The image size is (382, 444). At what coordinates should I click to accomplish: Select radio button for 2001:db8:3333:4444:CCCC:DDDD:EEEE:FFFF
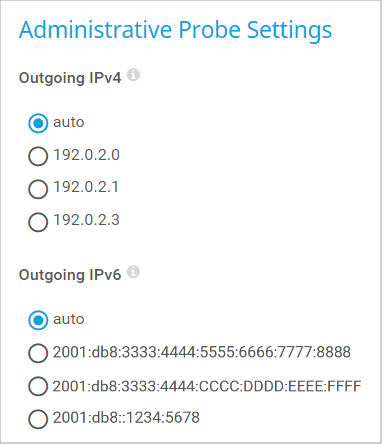(38, 386)
